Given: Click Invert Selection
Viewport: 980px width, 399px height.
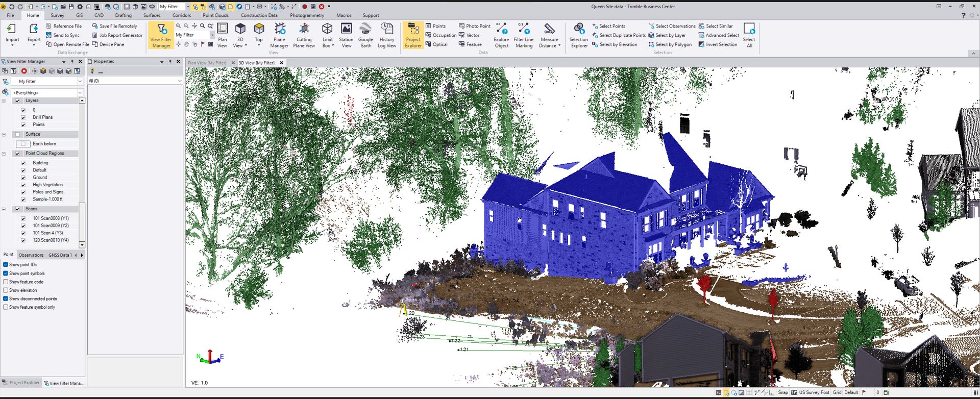Looking at the screenshot, I should (718, 44).
